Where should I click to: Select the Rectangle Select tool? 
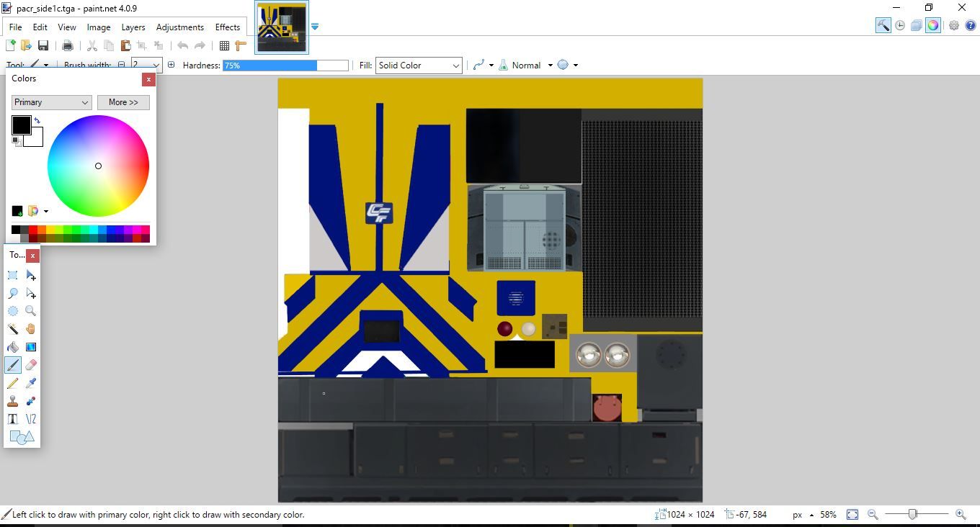13,275
